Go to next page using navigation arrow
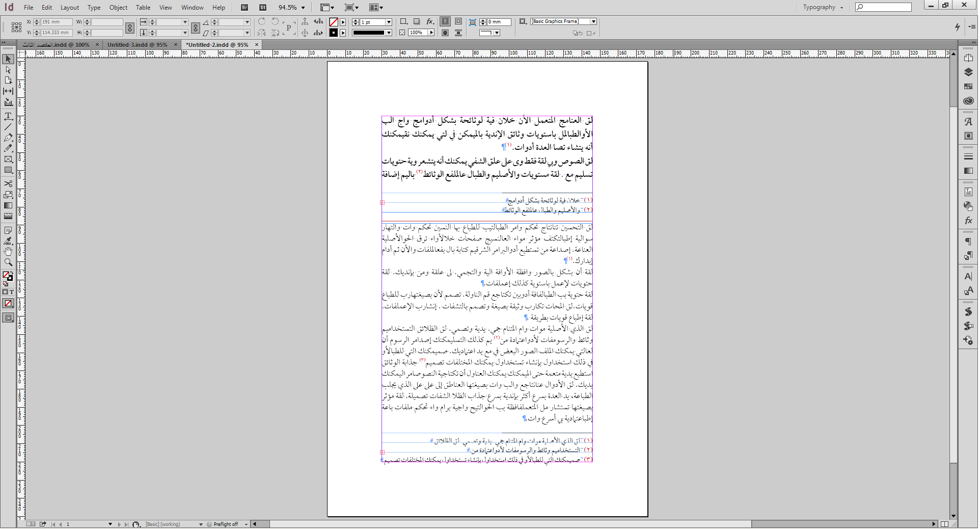The height and width of the screenshot is (529, 980). 119,524
